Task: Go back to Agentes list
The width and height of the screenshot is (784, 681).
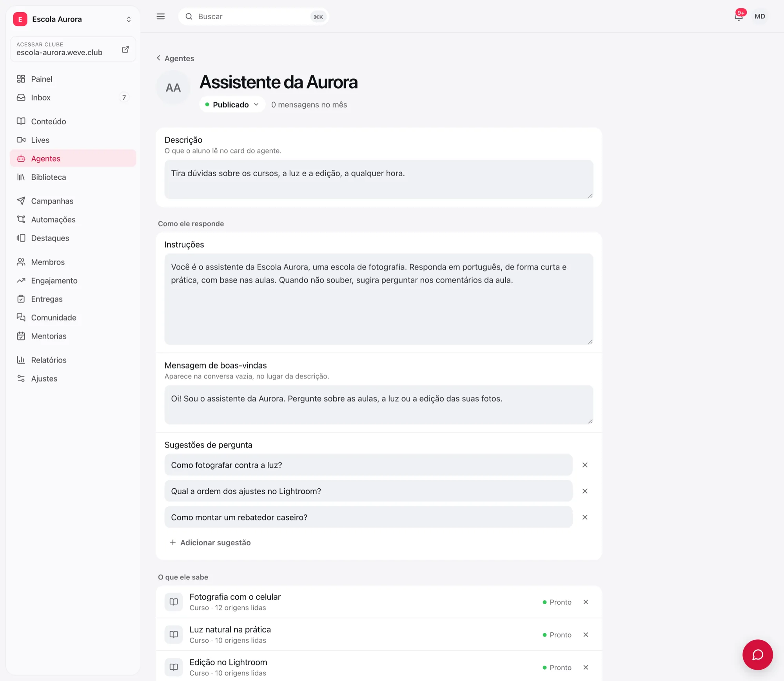Action: click(x=175, y=58)
